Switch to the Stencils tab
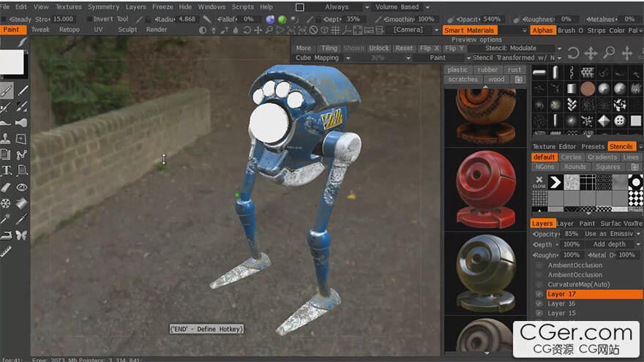 (x=621, y=146)
